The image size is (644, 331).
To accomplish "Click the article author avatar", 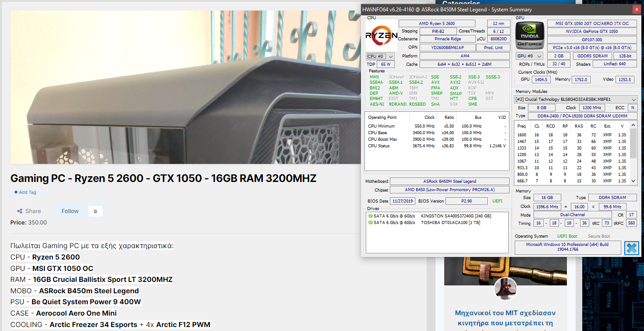I will tap(506, 288).
